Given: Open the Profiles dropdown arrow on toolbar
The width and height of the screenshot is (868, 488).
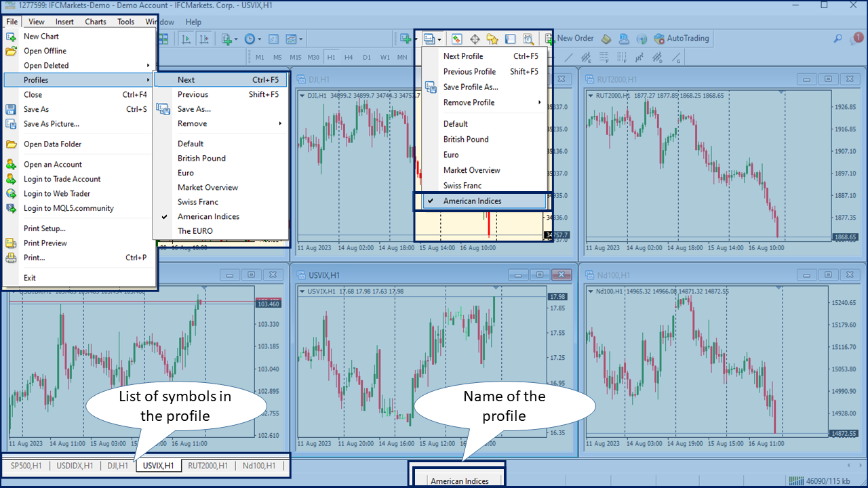Looking at the screenshot, I should click(440, 39).
